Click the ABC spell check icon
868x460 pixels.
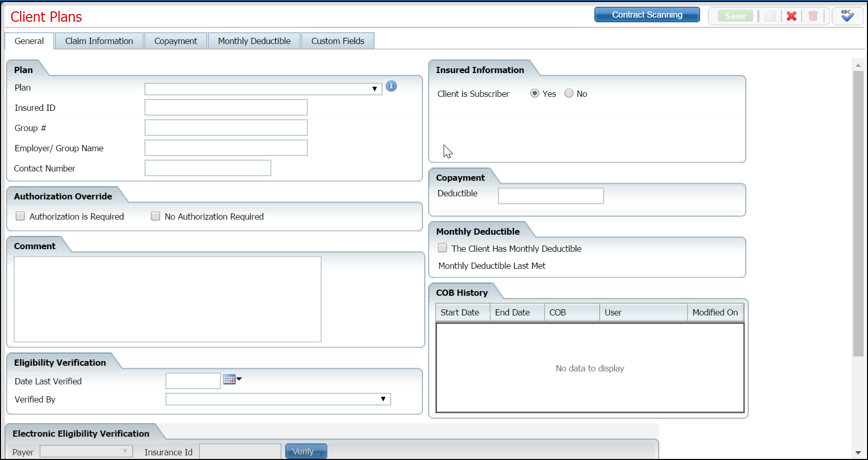click(847, 16)
